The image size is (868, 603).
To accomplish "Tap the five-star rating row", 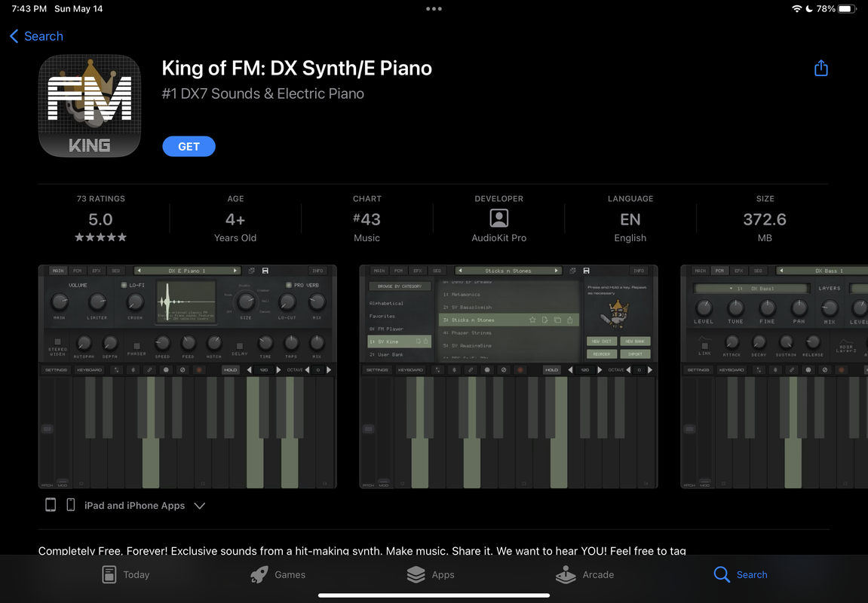I will point(101,237).
